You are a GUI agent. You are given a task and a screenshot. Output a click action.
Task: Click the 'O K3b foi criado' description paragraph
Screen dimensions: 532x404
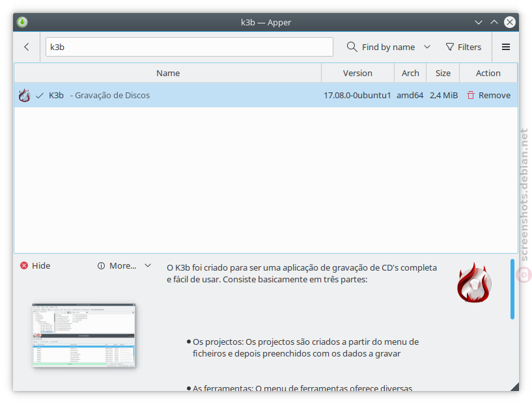coord(301,273)
